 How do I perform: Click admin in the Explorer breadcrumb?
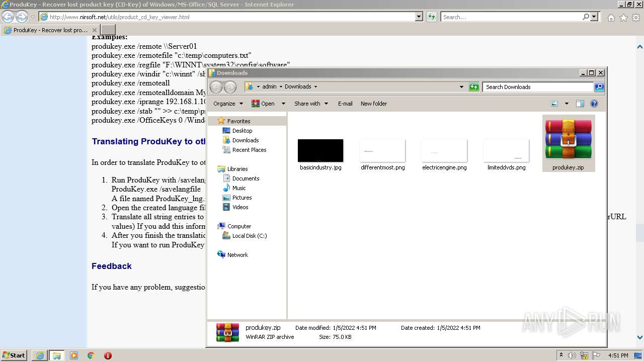pos(269,86)
